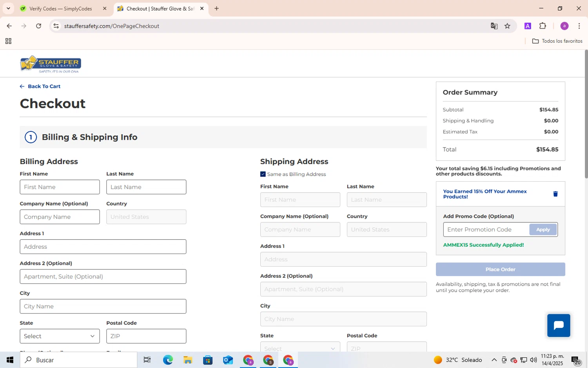
Task: Click AMMEX15 Successfully Applied! message
Action: (x=483, y=245)
